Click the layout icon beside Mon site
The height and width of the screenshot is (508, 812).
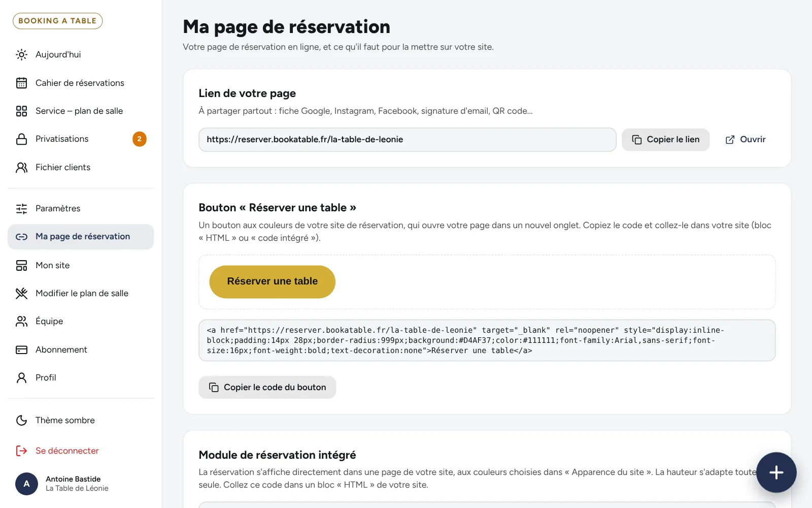tap(21, 265)
